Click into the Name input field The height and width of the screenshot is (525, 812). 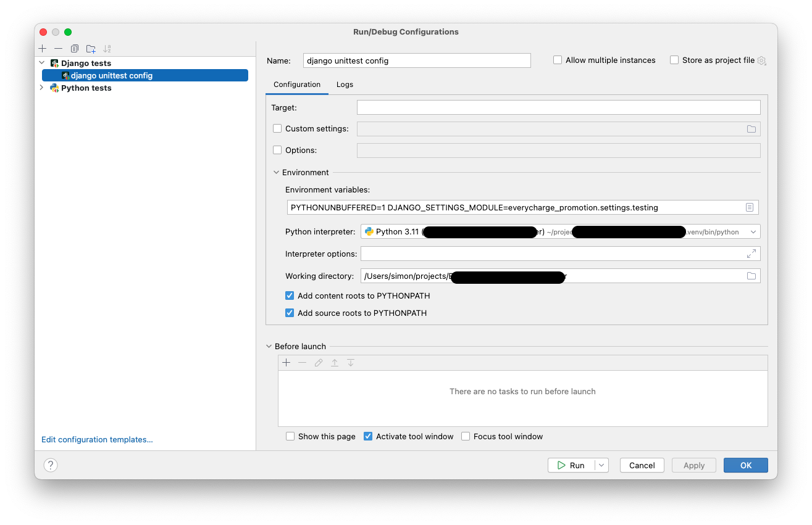pyautogui.click(x=417, y=60)
